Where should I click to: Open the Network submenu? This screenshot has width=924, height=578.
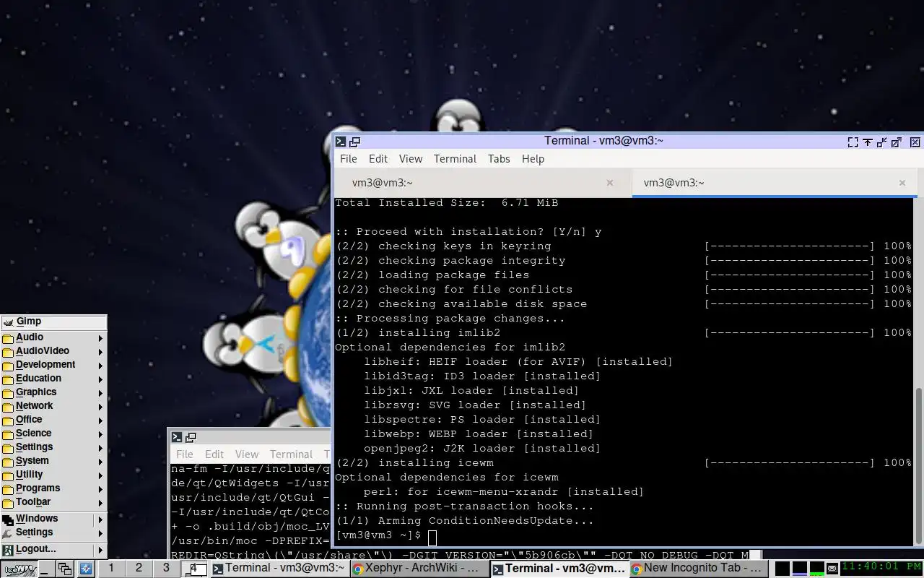click(x=54, y=406)
